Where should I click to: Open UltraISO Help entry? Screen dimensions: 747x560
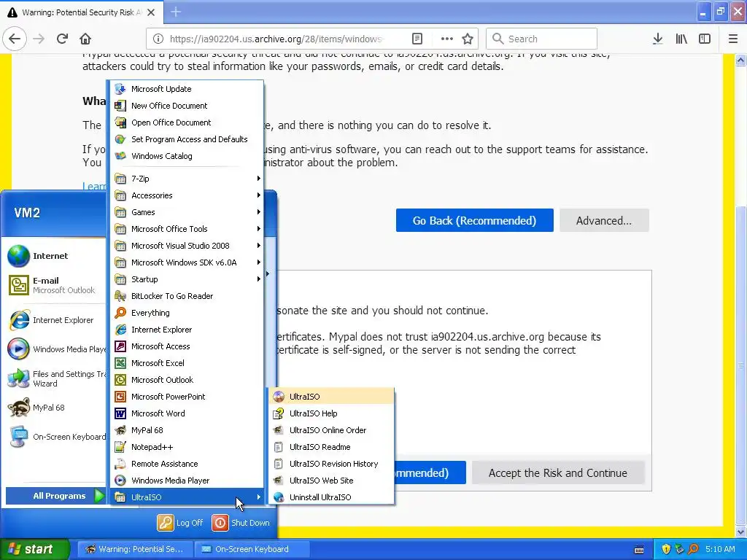[331, 413]
